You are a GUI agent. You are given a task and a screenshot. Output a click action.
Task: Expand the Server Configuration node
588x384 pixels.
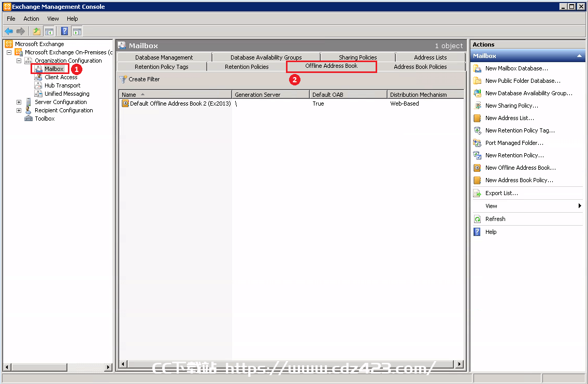(x=19, y=102)
